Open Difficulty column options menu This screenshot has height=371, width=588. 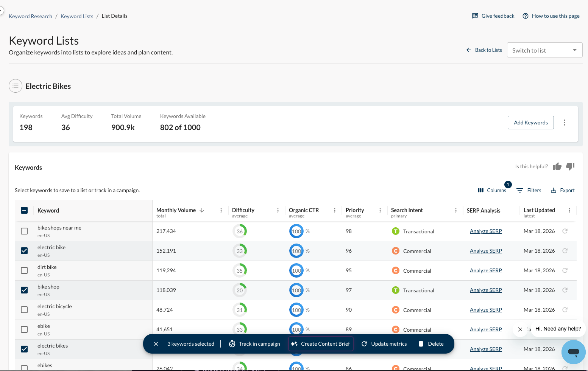[x=278, y=210]
